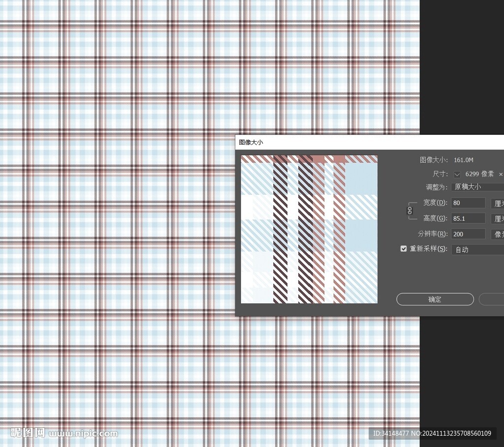Open the unit dropdown beside the height field
The width and height of the screenshot is (504, 447).
pyautogui.click(x=497, y=219)
